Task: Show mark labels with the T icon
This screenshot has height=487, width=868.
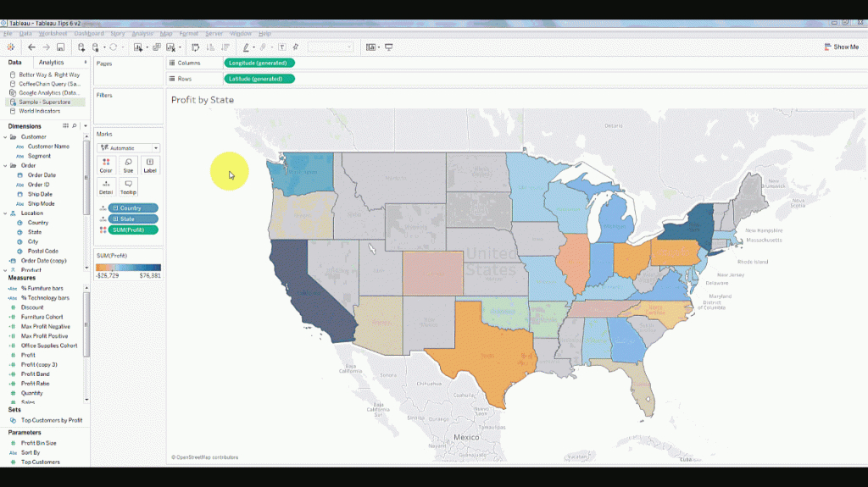Action: click(x=282, y=47)
